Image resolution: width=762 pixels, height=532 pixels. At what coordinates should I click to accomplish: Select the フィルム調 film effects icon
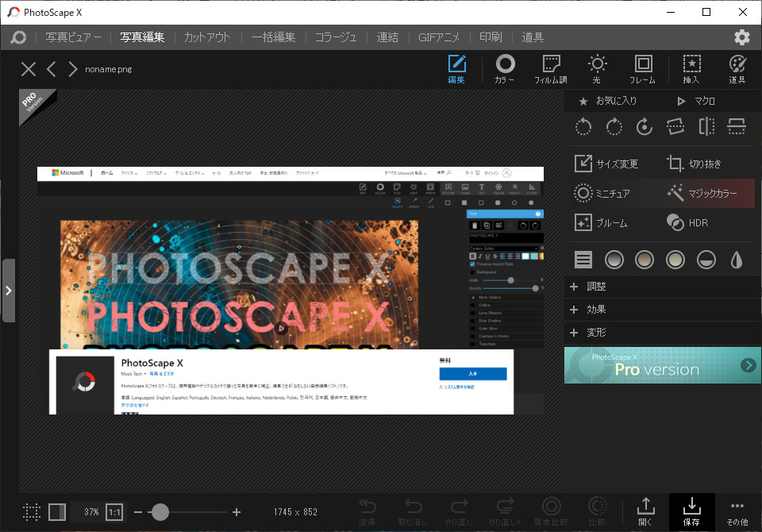(551, 69)
